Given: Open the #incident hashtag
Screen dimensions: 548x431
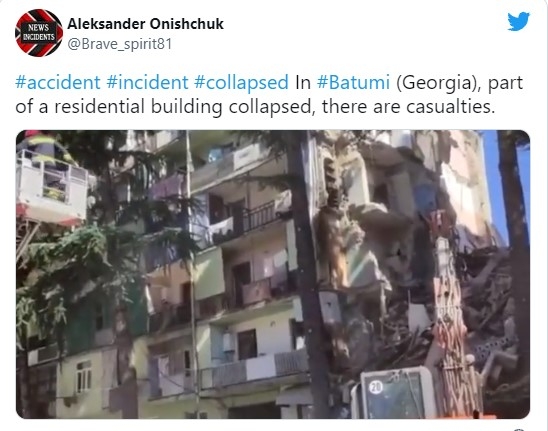Looking at the screenshot, I should tap(147, 82).
